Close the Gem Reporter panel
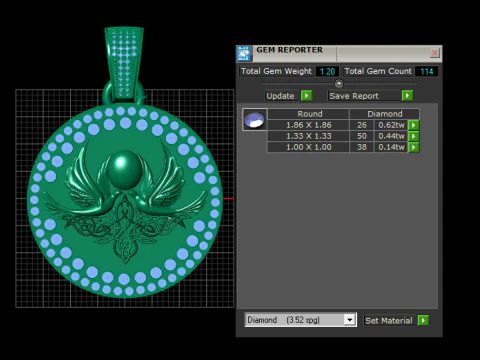 434,53
